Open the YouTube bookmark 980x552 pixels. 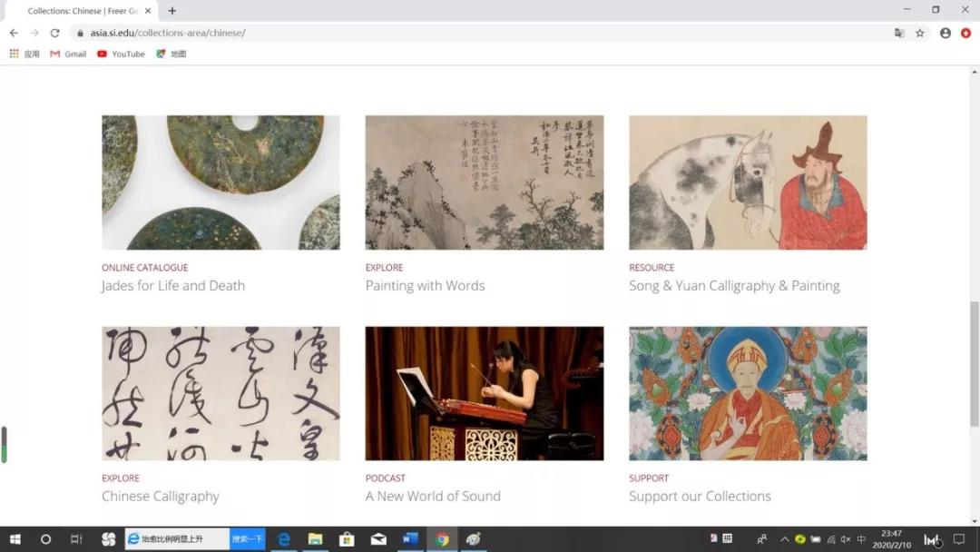tap(121, 54)
